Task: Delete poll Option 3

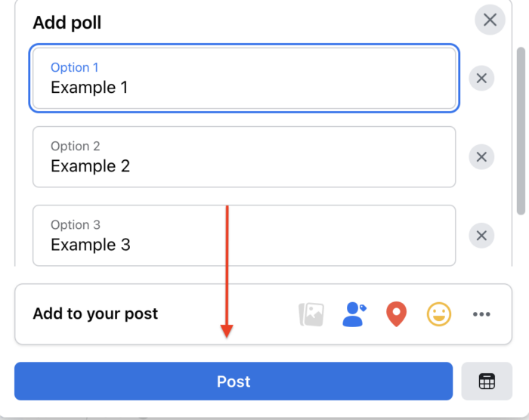Action: point(481,236)
